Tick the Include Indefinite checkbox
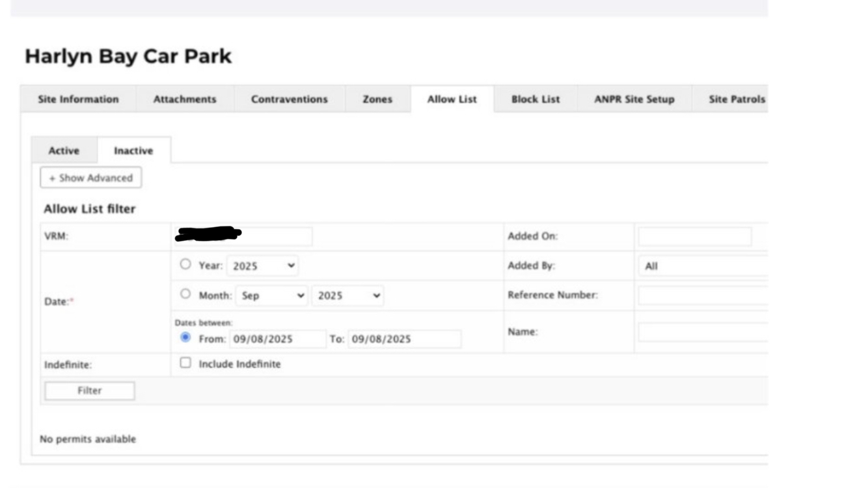 (185, 363)
